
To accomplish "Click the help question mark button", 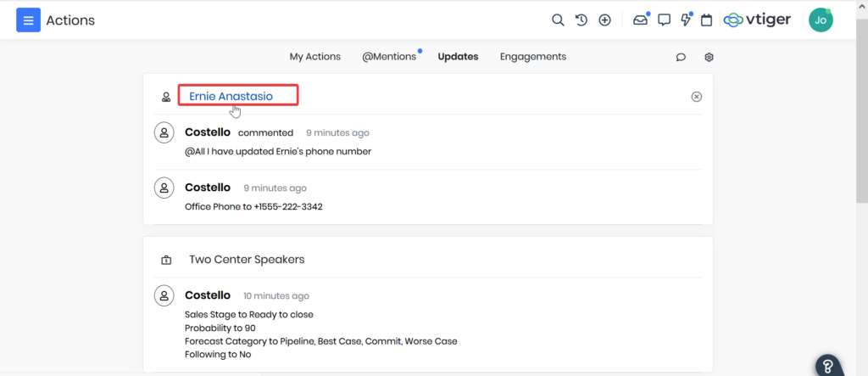I will coord(829,364).
